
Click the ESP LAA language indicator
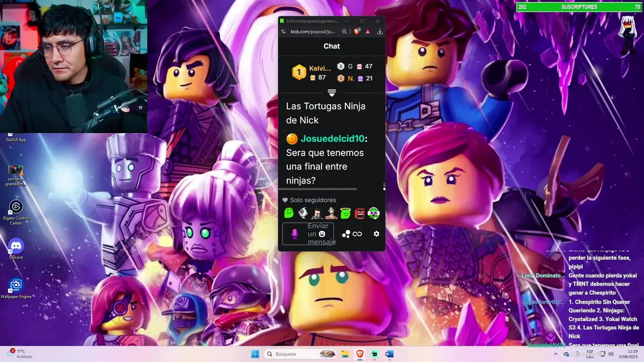590,354
